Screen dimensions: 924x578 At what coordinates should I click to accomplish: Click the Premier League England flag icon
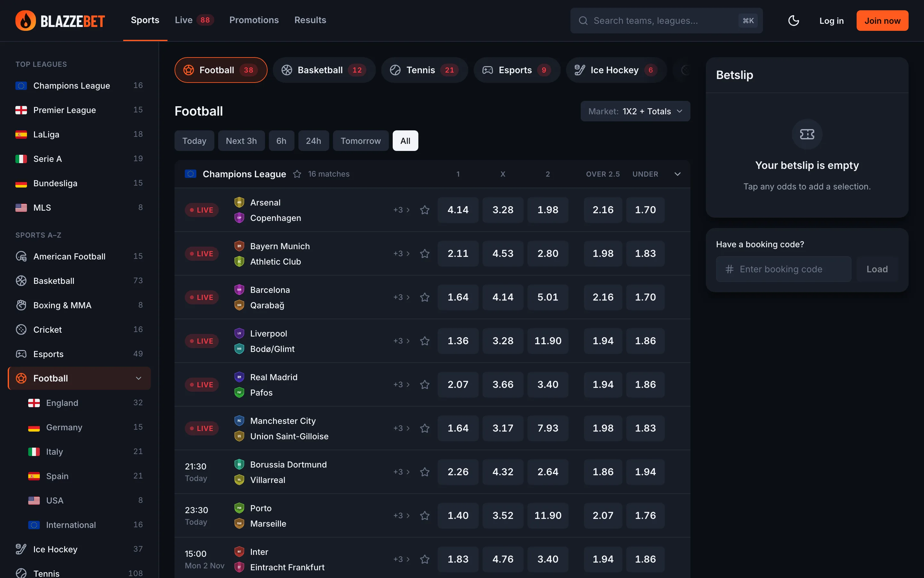click(21, 110)
